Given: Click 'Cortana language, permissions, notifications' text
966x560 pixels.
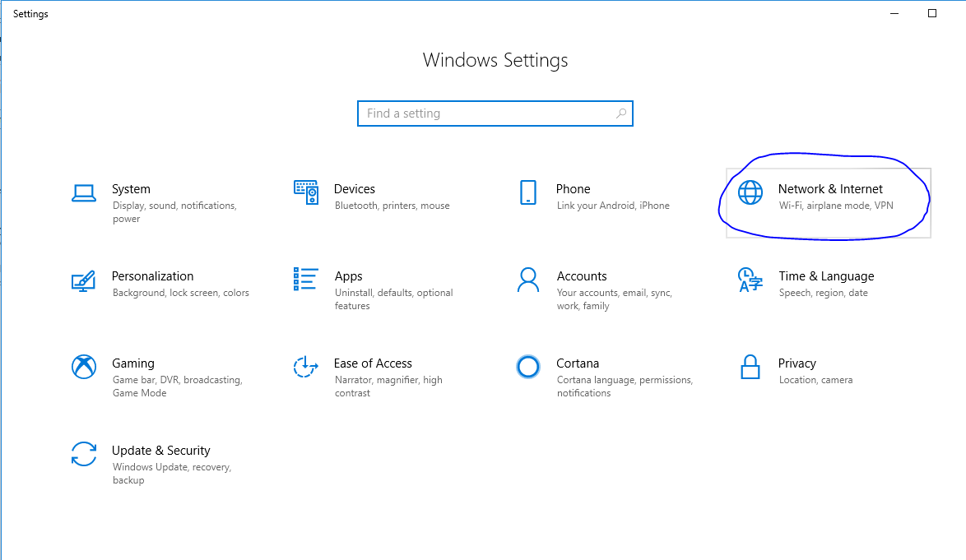Looking at the screenshot, I should click(x=625, y=386).
